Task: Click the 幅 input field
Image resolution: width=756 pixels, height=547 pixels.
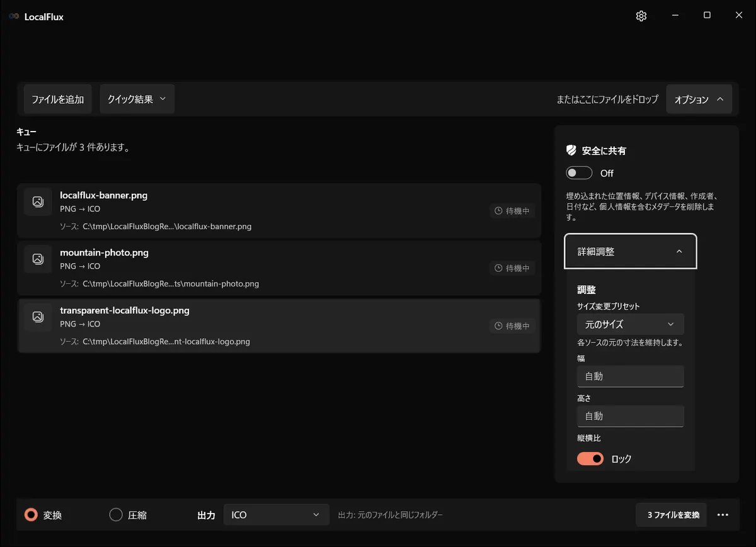Action: click(631, 376)
